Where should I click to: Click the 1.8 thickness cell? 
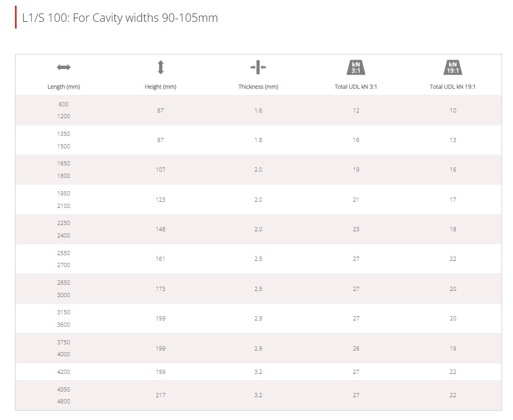[258, 140]
